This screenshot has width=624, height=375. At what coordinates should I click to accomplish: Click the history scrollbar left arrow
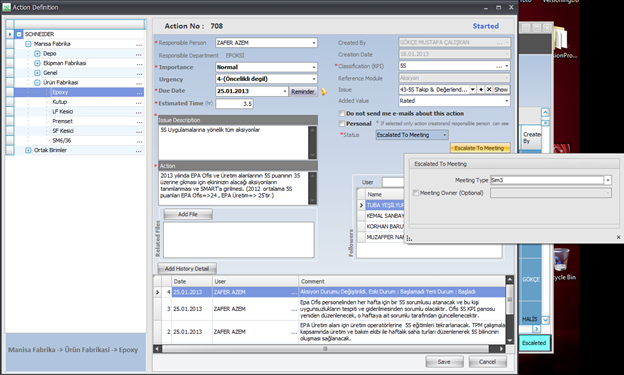[158, 349]
